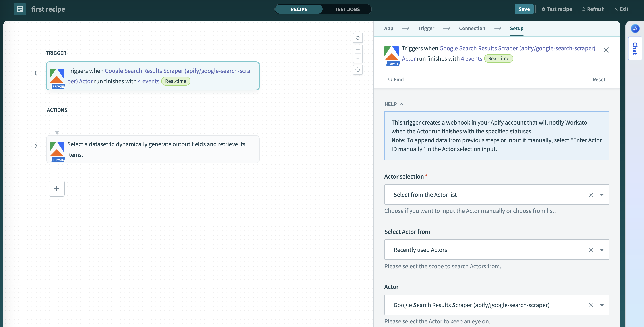
Task: Select the pan canvas arrows icon
Action: 358,70
